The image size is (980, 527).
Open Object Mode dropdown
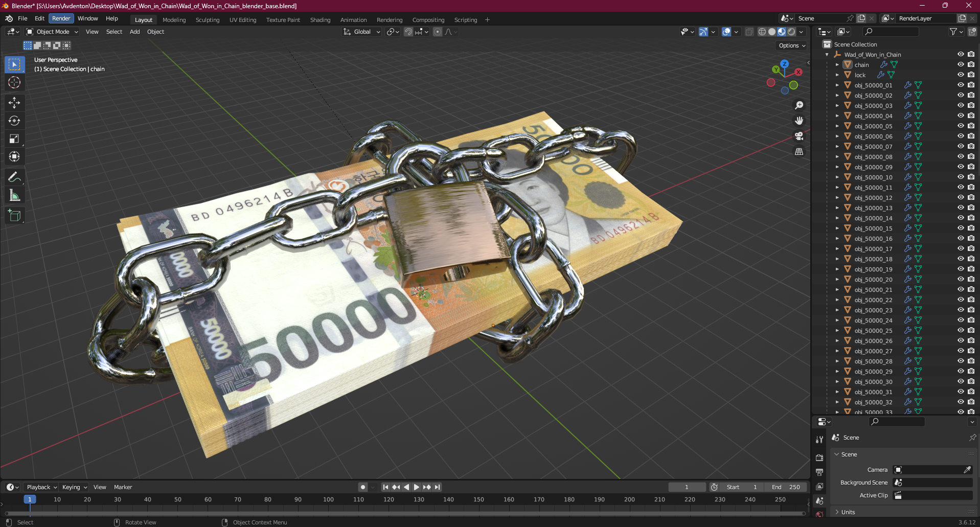point(52,32)
